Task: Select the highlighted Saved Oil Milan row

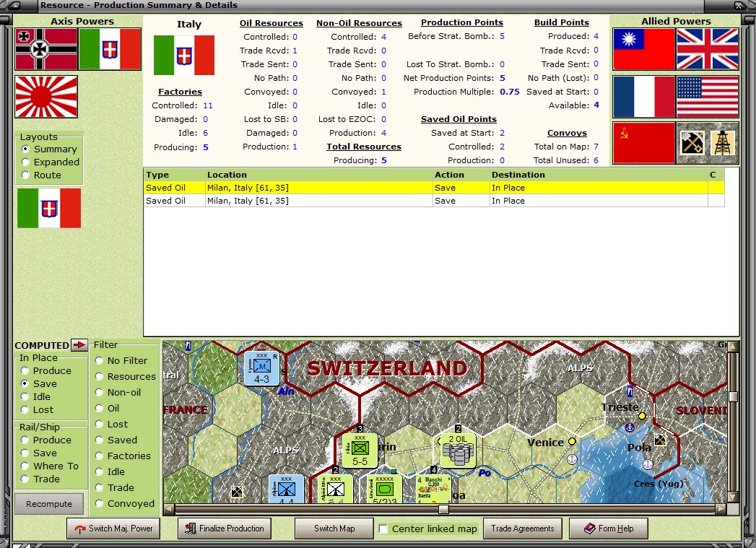Action: pyautogui.click(x=434, y=188)
